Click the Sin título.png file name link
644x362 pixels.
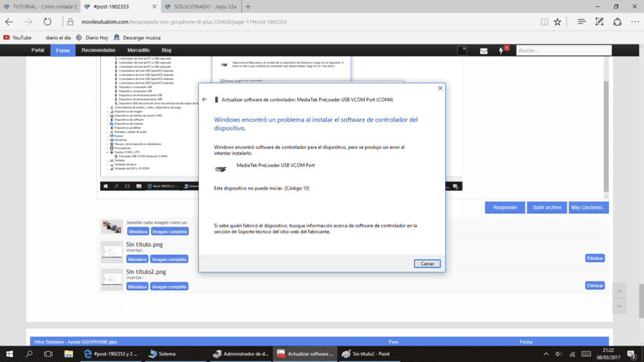(145, 244)
